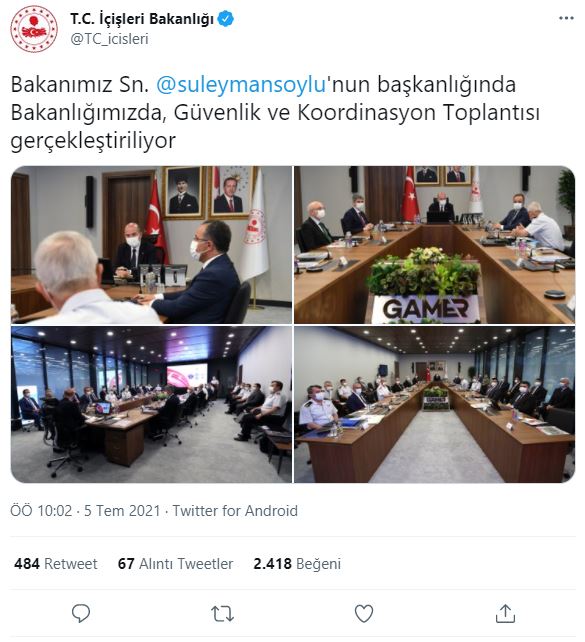The height and width of the screenshot is (642, 585).
Task: Open the share upload icon
Action: [505, 613]
